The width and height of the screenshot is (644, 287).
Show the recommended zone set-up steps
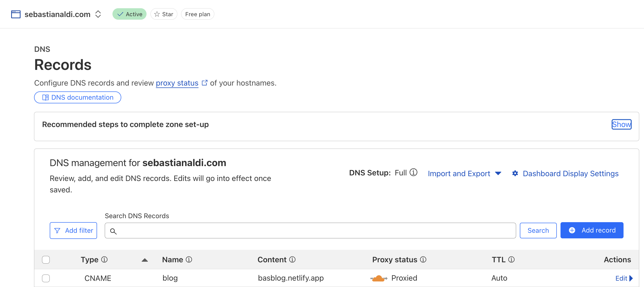pyautogui.click(x=621, y=124)
